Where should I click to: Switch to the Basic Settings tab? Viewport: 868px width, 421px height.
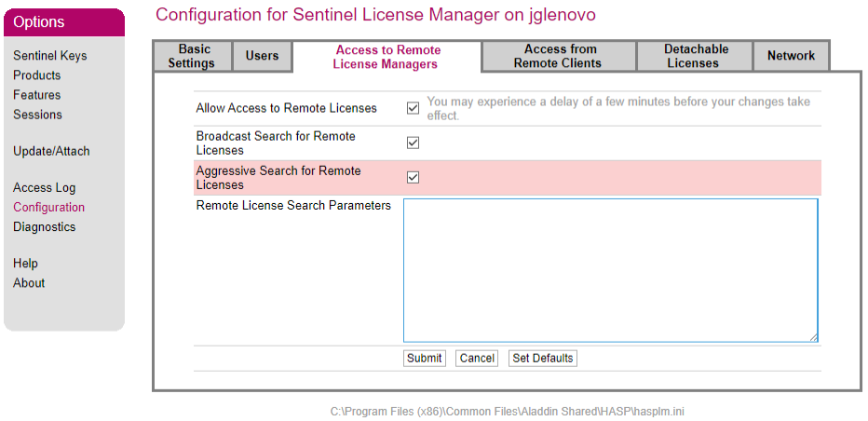pos(192,56)
